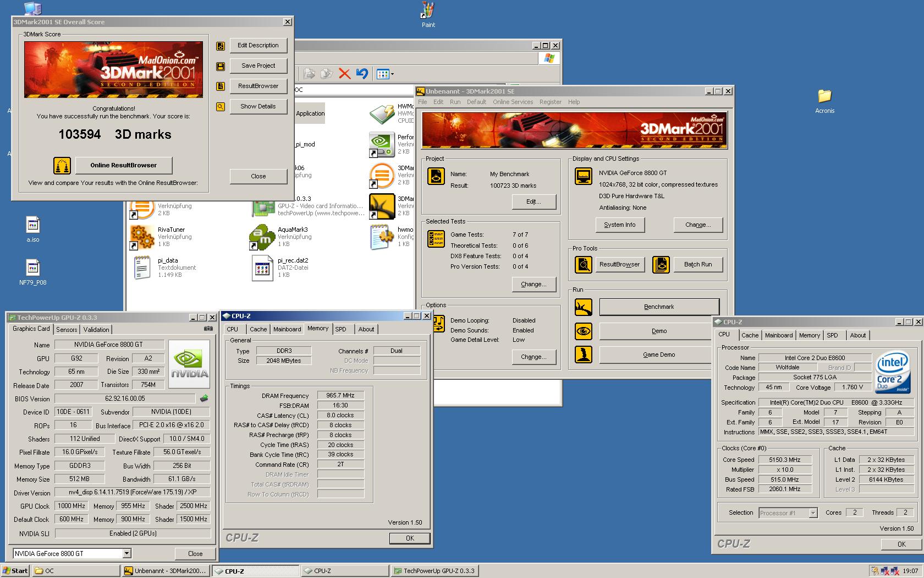Click the blue undo arrow toolbar icon
This screenshot has width=924, height=578.
point(362,74)
